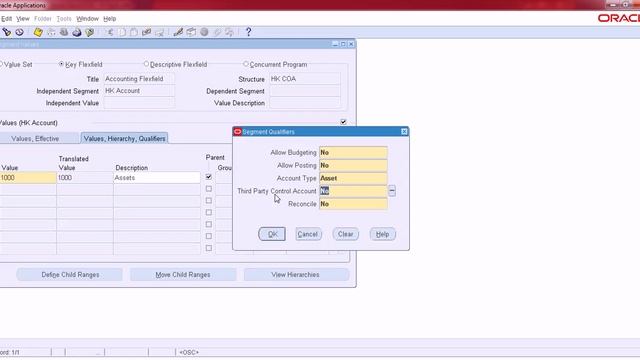The image size is (640, 360).
Task: Select the Value Set radio button
Action: (x=1, y=64)
